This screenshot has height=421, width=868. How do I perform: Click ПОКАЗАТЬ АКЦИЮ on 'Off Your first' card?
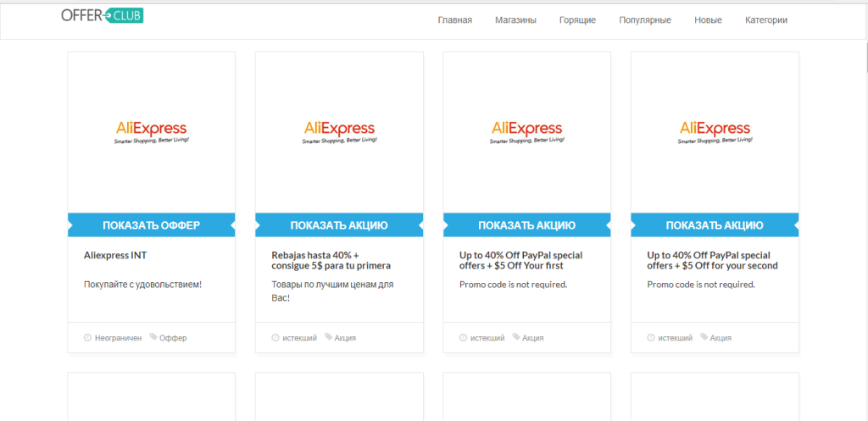coord(527,225)
